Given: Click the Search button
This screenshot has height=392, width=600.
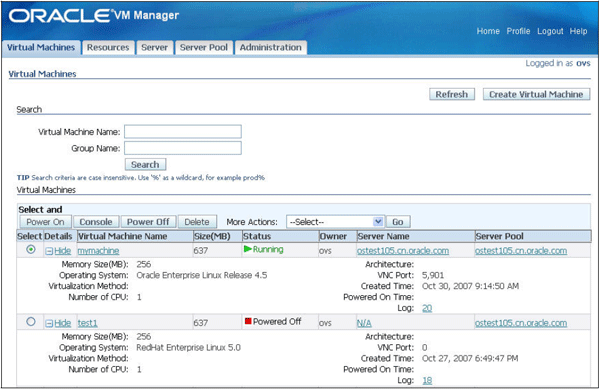Looking at the screenshot, I should coord(145,164).
